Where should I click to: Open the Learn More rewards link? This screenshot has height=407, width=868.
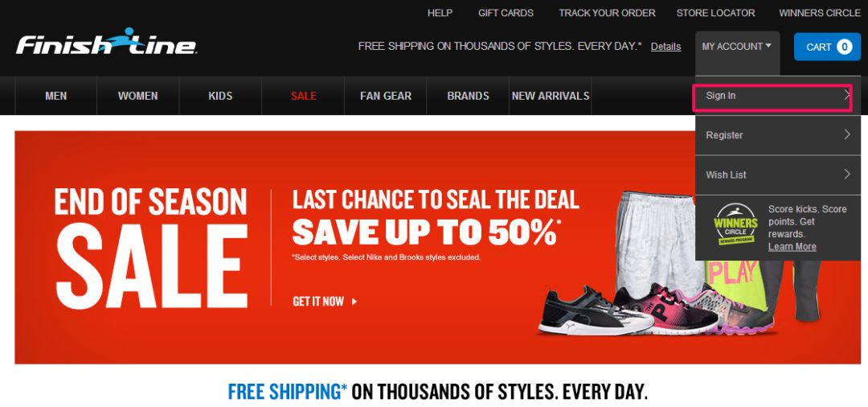[792, 246]
